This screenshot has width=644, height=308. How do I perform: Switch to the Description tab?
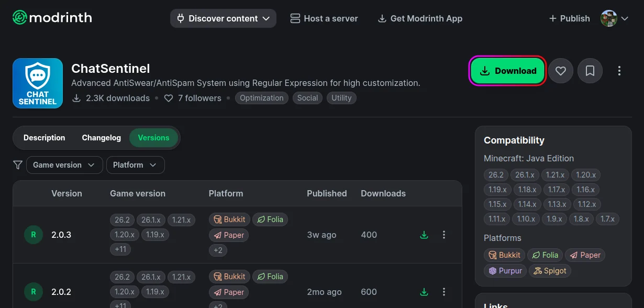click(45, 138)
